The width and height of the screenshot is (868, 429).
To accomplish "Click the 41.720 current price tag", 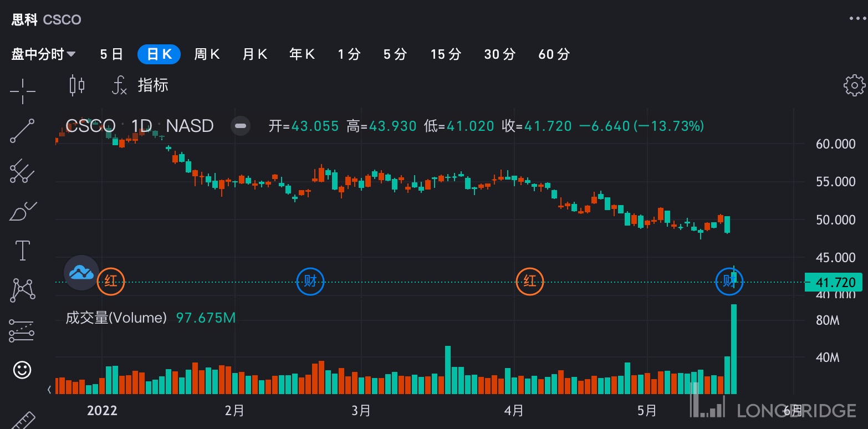I will point(835,283).
